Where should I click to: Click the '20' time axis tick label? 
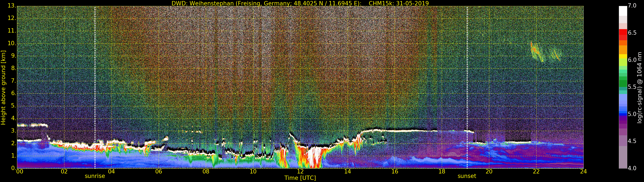pos(489,171)
